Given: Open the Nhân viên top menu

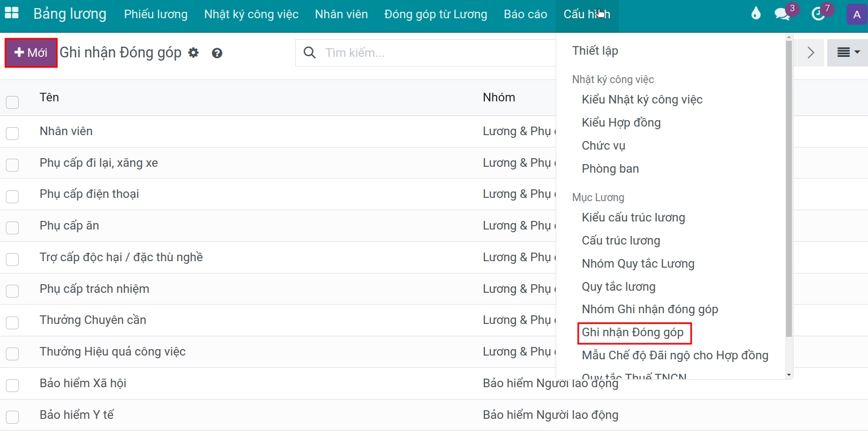Looking at the screenshot, I should pos(341,14).
